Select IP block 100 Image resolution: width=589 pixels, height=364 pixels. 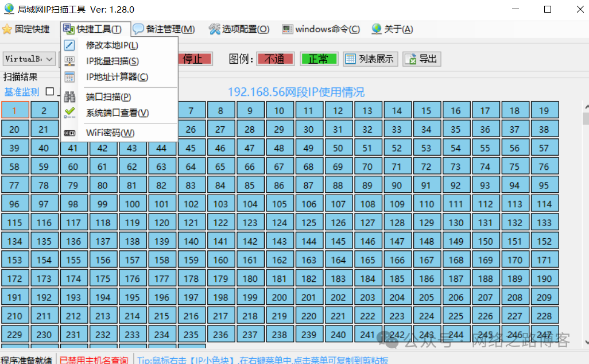point(133,204)
